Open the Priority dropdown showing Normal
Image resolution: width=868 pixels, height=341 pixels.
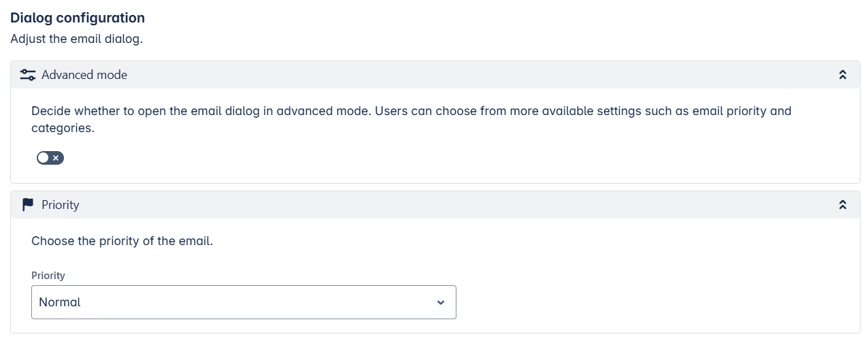coord(244,302)
